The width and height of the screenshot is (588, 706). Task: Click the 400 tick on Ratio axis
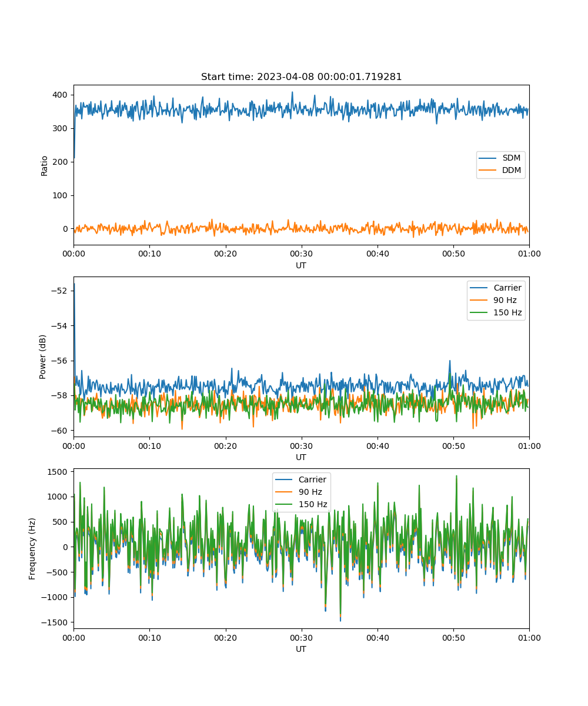coord(61,95)
